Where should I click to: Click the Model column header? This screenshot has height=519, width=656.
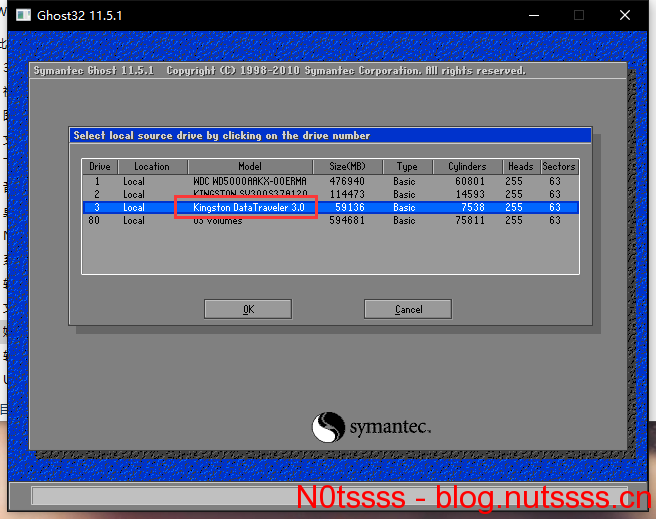[250, 166]
